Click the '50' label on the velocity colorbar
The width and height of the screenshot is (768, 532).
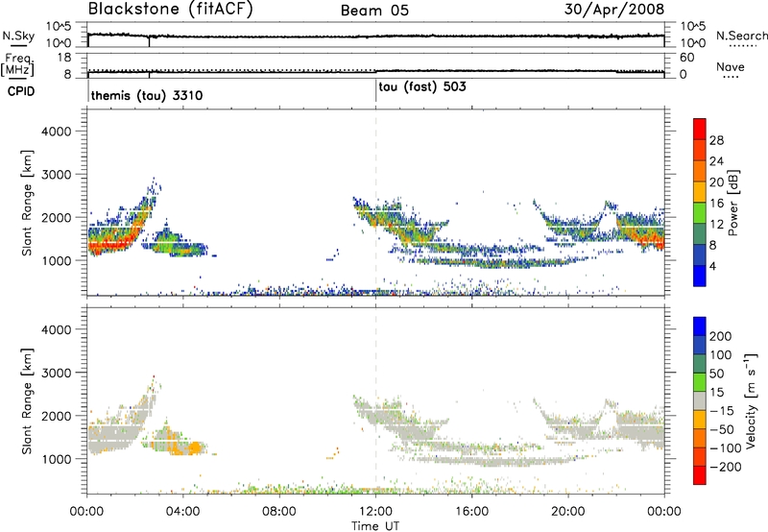pyautogui.click(x=716, y=374)
